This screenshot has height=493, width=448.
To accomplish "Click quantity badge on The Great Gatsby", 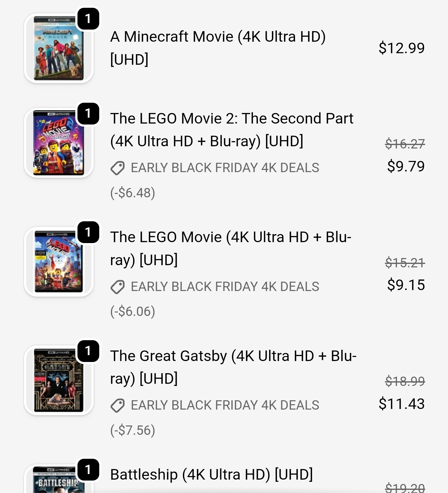I will click(88, 351).
